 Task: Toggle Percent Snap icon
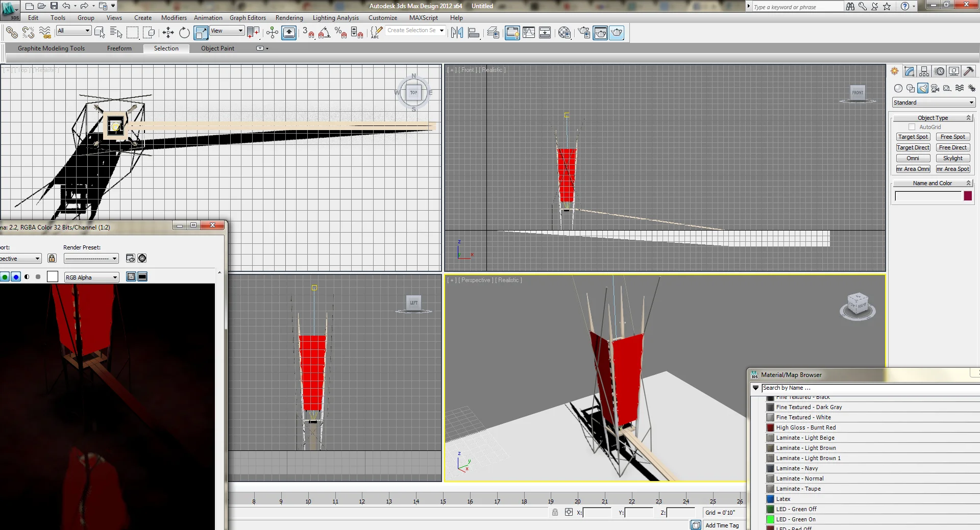click(x=341, y=33)
